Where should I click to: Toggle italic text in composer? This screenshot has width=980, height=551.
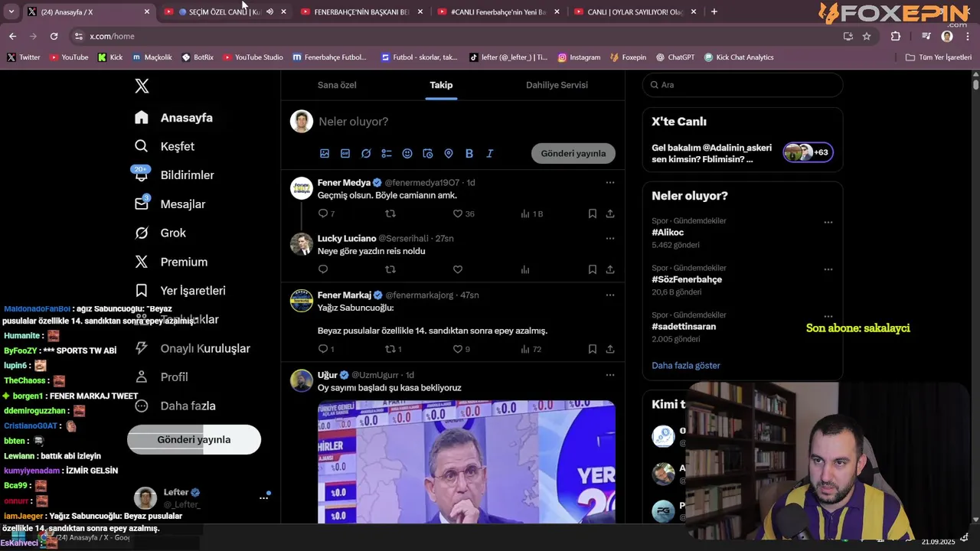coord(490,154)
